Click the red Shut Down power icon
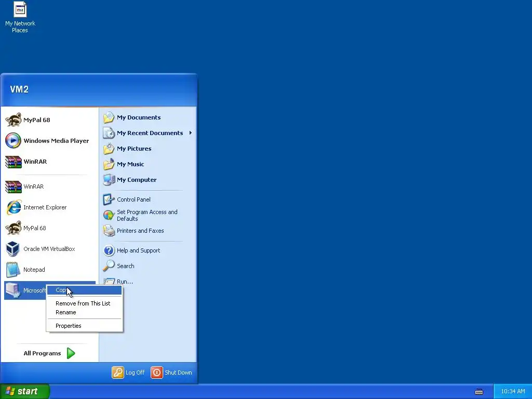 click(157, 373)
